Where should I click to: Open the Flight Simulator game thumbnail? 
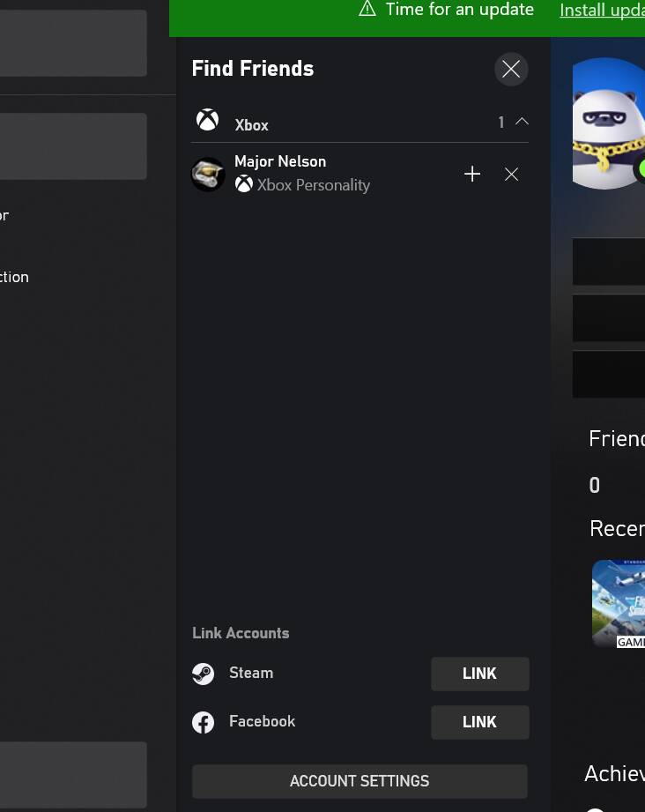pos(619,604)
